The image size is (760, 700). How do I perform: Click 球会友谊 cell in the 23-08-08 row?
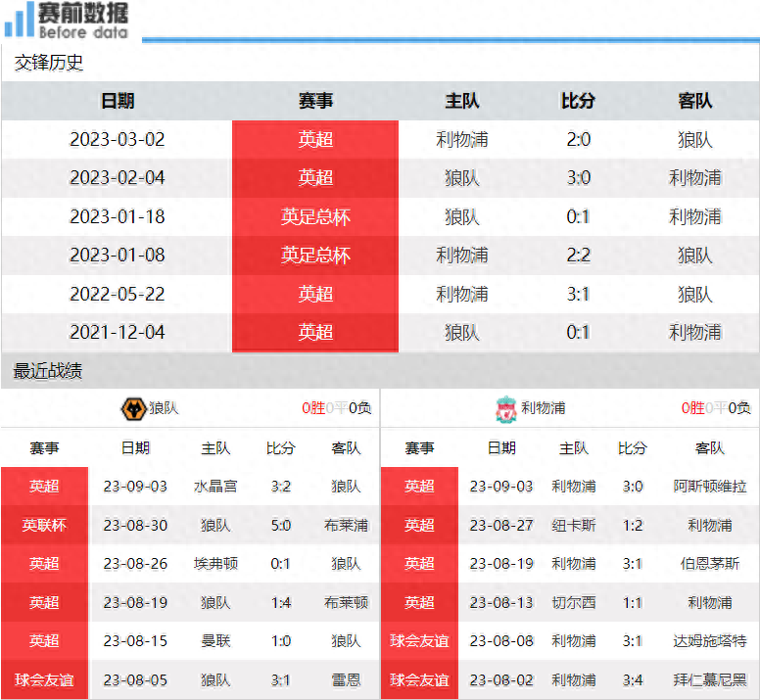pyautogui.click(x=420, y=641)
